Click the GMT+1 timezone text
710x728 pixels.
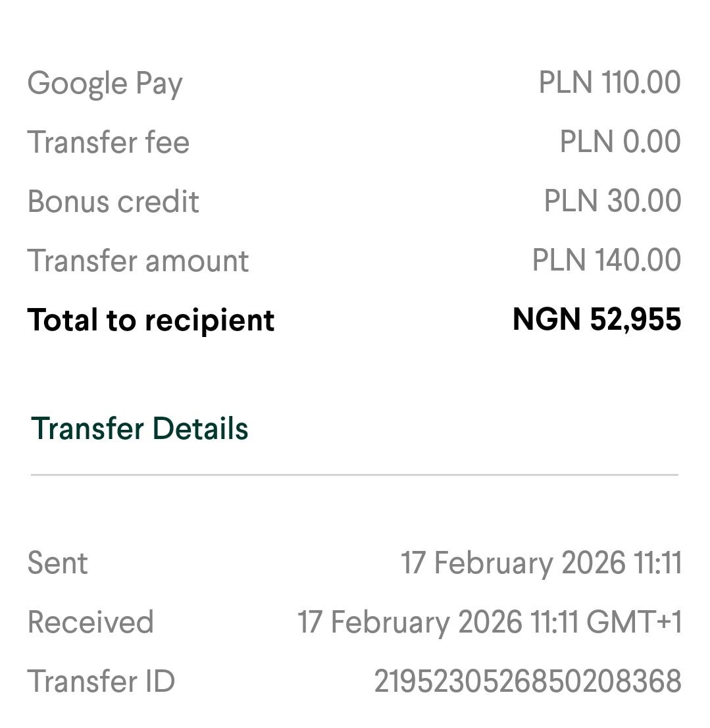tap(634, 623)
